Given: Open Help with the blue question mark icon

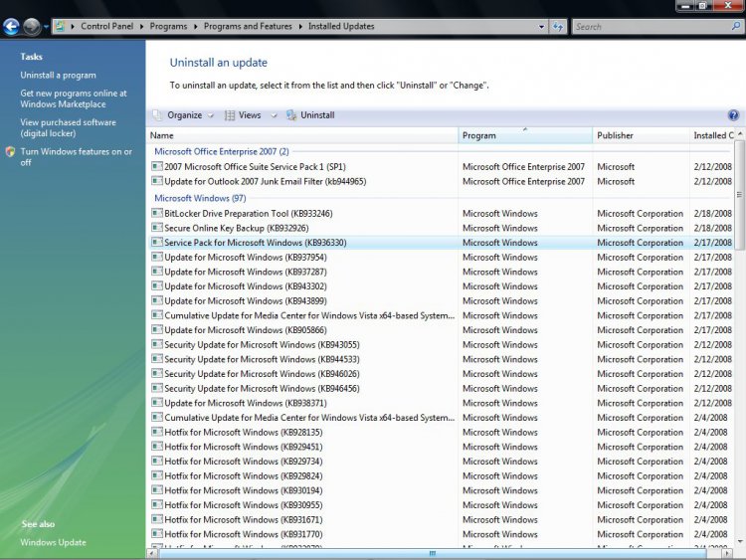Looking at the screenshot, I should [x=734, y=115].
